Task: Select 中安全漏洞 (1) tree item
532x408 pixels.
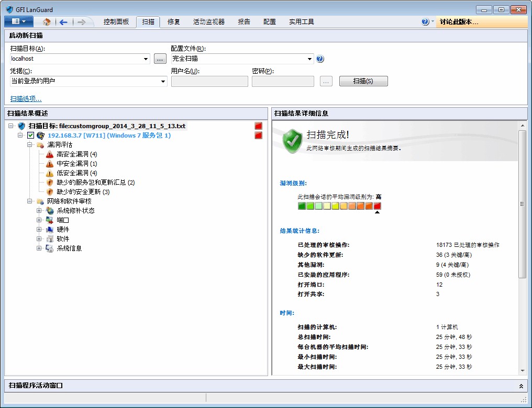Action: (x=76, y=164)
